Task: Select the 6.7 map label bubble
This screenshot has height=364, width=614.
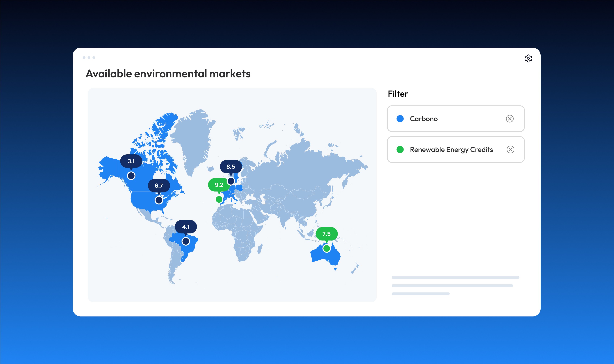Action: (x=159, y=186)
